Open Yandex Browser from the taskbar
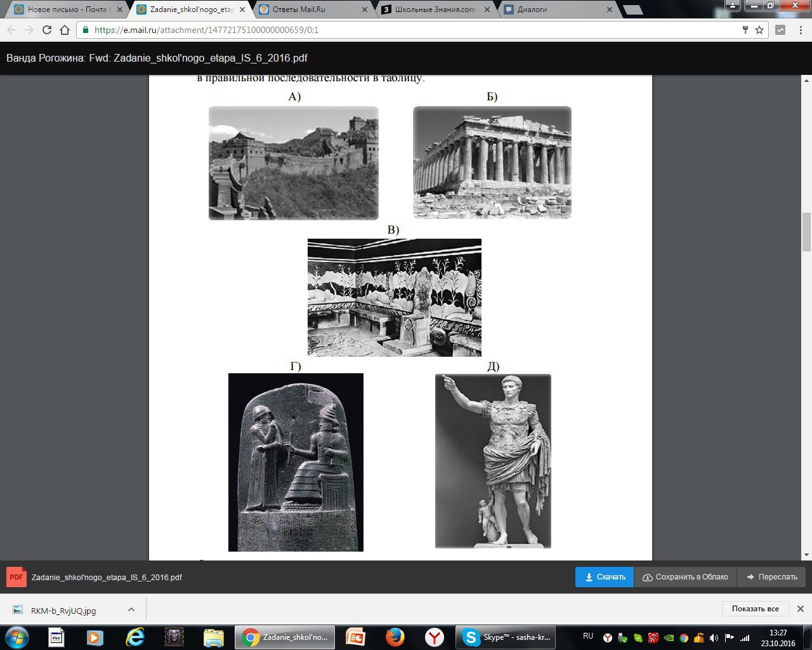Image resolution: width=812 pixels, height=650 pixels. point(434,637)
